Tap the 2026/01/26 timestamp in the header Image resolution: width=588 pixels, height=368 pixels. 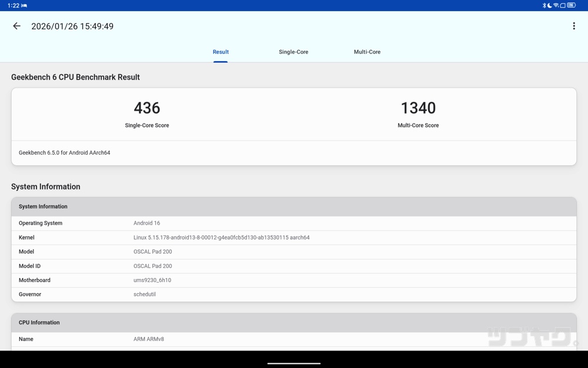pos(72,26)
